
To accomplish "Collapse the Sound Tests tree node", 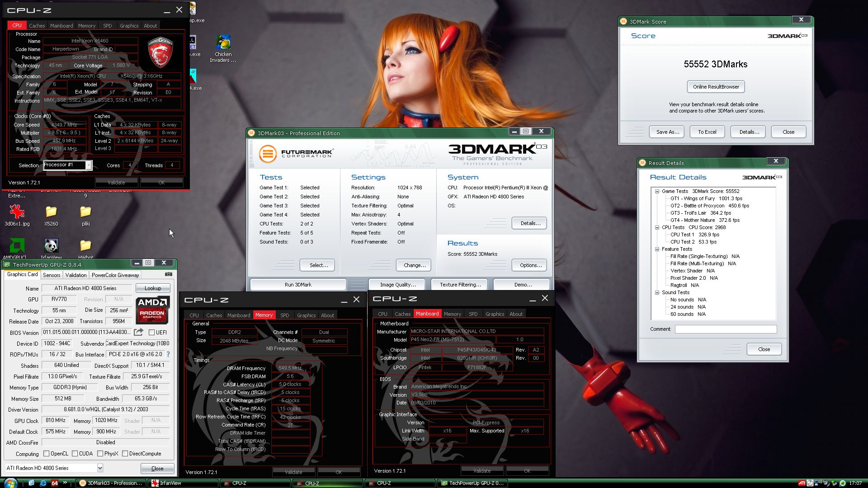I will pos(657,292).
